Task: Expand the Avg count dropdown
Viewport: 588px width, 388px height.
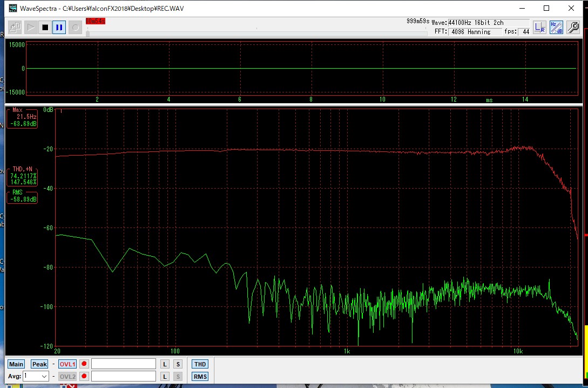Action: (x=44, y=377)
